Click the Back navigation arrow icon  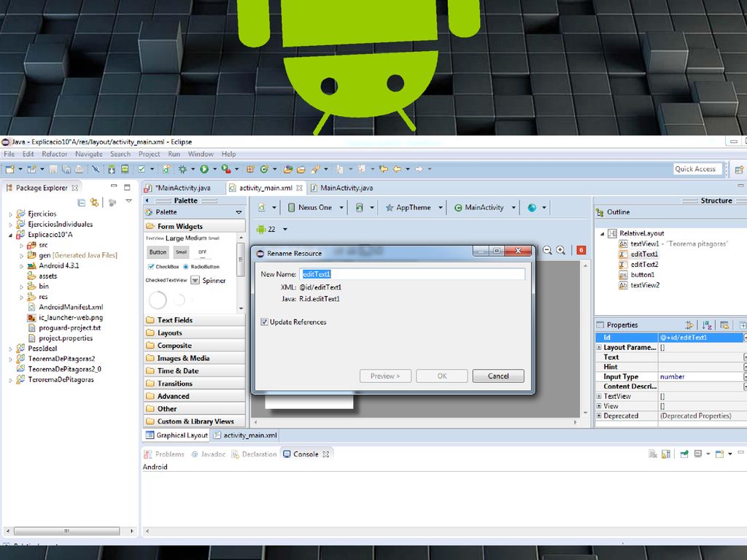tap(396, 169)
